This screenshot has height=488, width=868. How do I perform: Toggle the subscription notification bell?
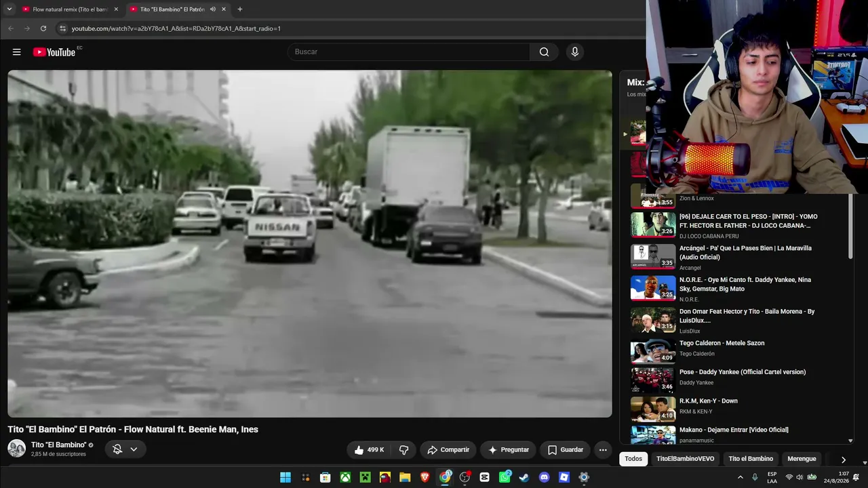click(x=117, y=449)
